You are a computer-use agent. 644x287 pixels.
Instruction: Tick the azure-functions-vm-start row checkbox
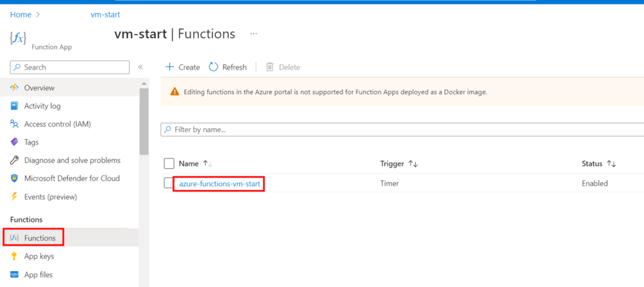pyautogui.click(x=168, y=183)
